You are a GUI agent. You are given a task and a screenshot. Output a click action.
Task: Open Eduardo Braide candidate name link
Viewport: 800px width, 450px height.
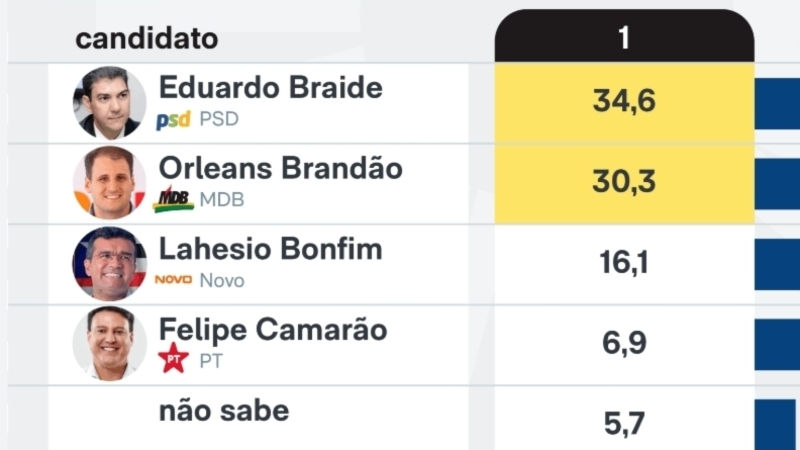[271, 88]
